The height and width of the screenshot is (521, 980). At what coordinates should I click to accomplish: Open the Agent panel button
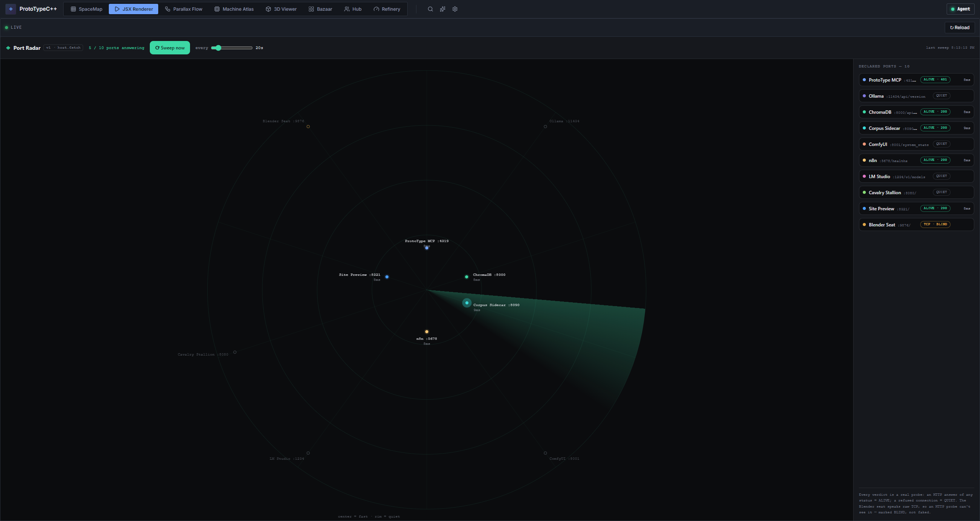click(x=960, y=9)
